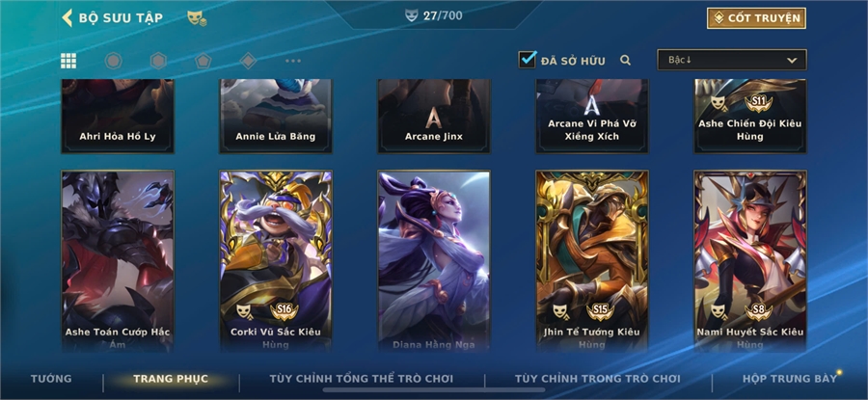
Task: Switch to the Tướng tab
Action: pos(51,379)
